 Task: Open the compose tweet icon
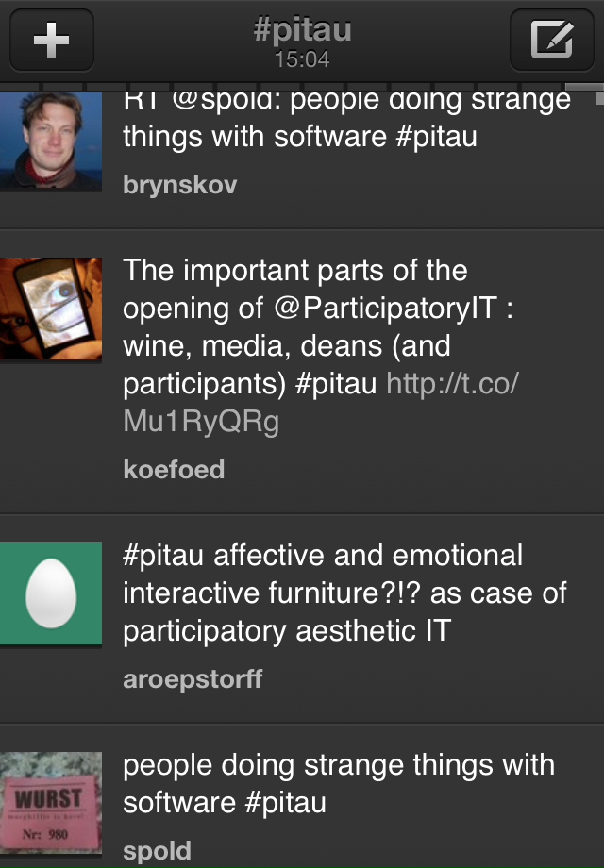pos(552,40)
